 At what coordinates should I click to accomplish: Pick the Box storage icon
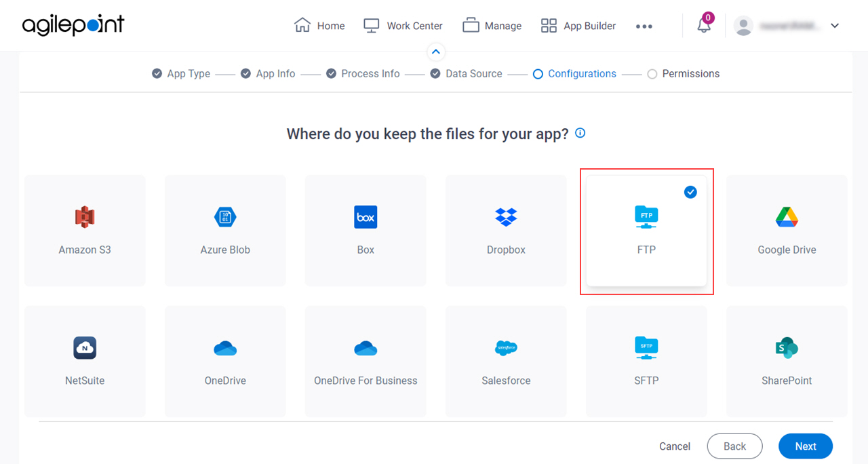coord(366,217)
